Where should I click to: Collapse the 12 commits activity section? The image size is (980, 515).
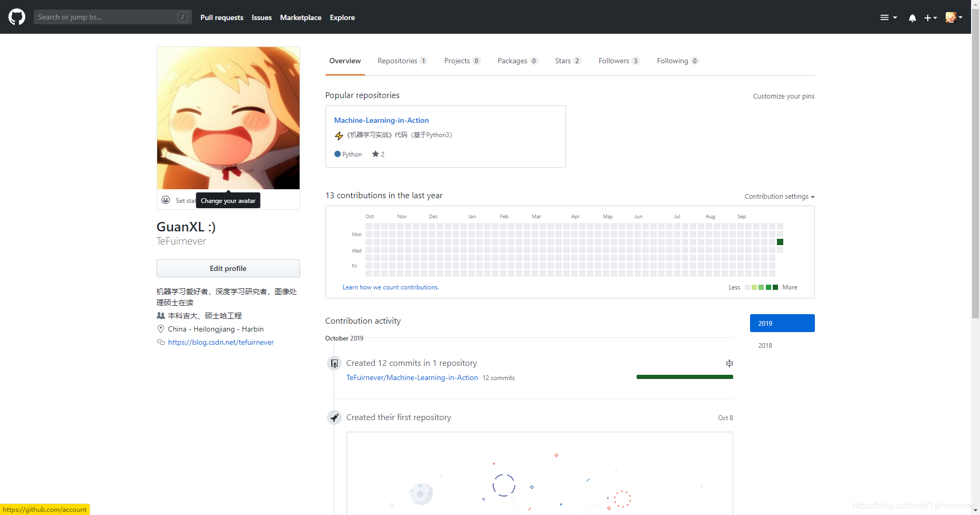729,363
